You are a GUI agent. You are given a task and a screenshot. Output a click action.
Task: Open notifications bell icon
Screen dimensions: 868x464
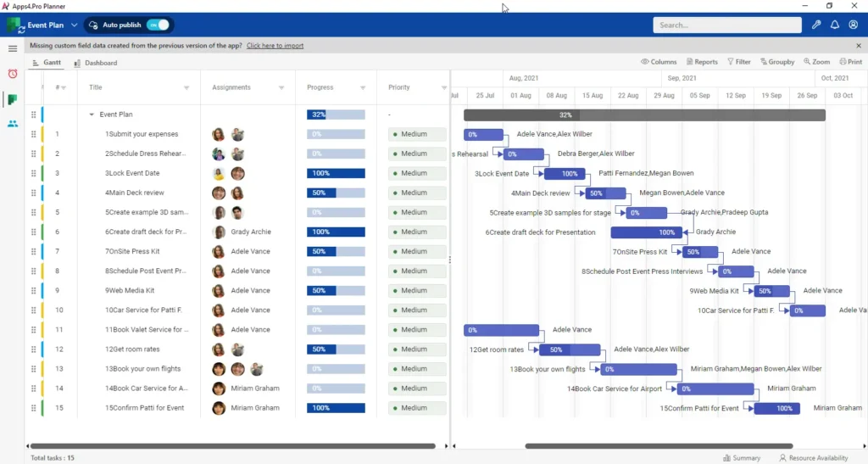click(x=835, y=25)
